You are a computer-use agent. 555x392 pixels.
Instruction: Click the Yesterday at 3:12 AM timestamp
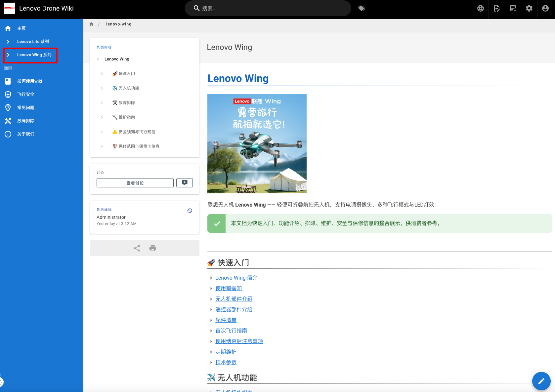click(x=116, y=224)
